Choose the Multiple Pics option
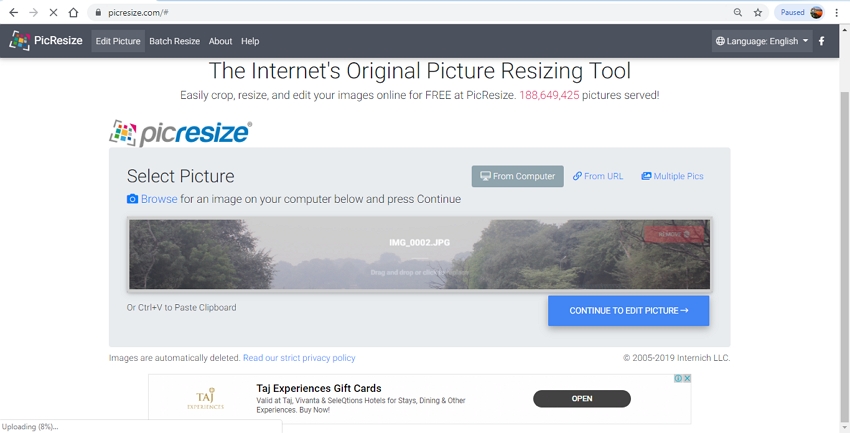 672,176
